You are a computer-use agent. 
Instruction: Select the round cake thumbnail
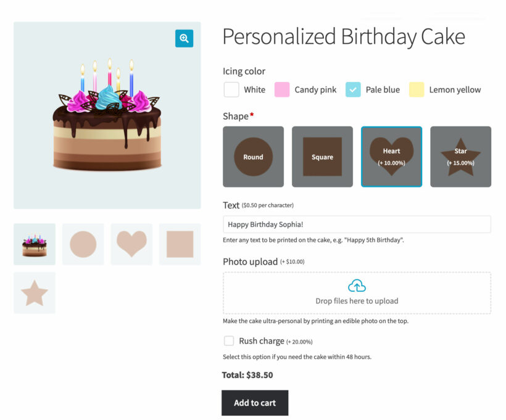tap(83, 244)
